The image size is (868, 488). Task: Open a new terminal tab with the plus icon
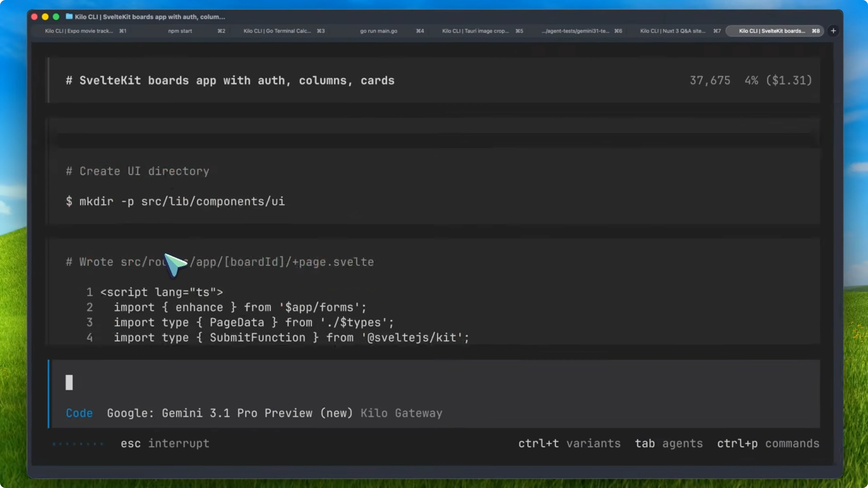point(833,31)
